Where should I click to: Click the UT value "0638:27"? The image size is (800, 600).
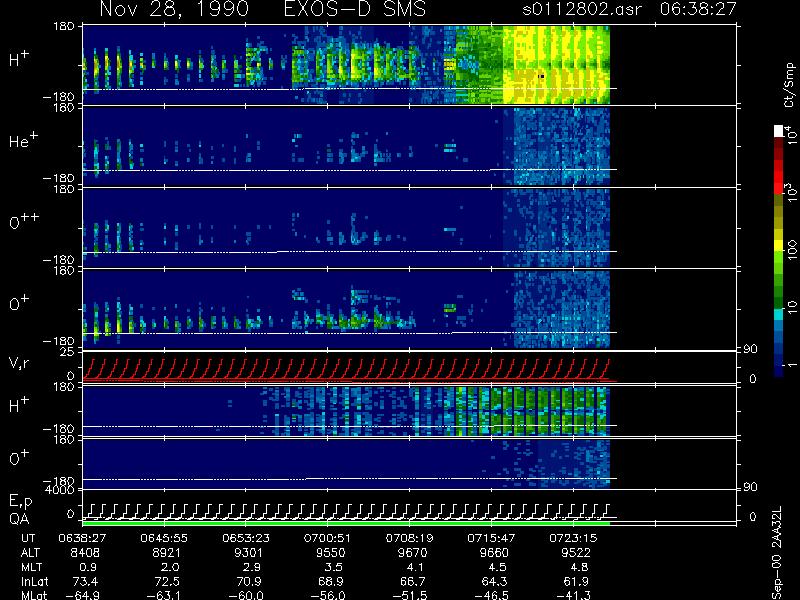[x=82, y=538]
